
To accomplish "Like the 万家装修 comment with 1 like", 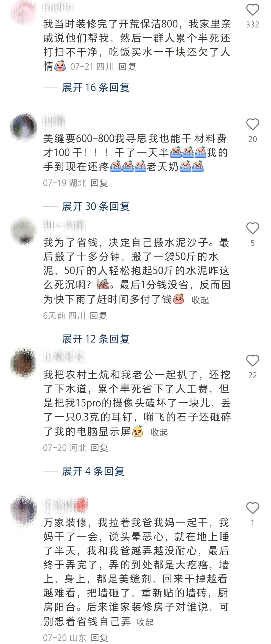I will (253, 508).
